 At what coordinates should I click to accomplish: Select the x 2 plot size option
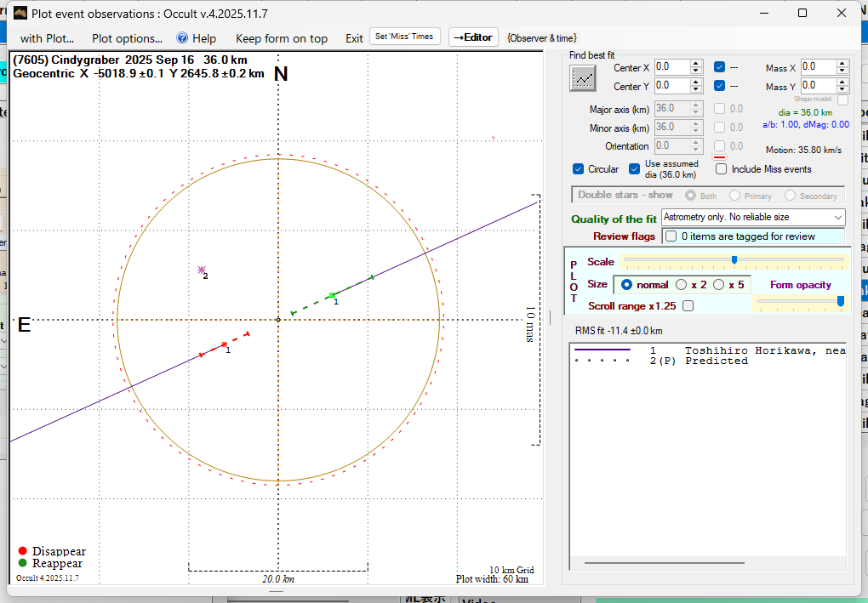(x=682, y=285)
